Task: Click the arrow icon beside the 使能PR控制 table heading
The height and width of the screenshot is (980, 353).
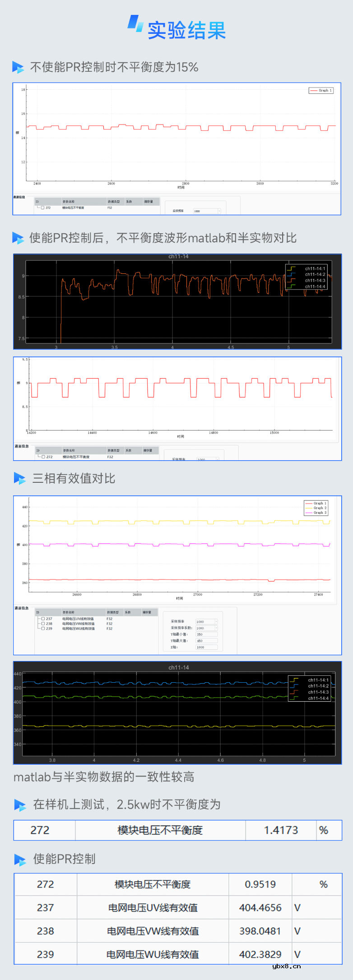Action: coord(20,859)
